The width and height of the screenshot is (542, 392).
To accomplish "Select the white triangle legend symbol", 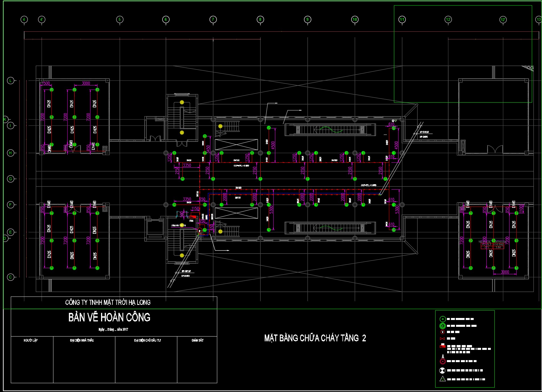I will click(x=442, y=379).
